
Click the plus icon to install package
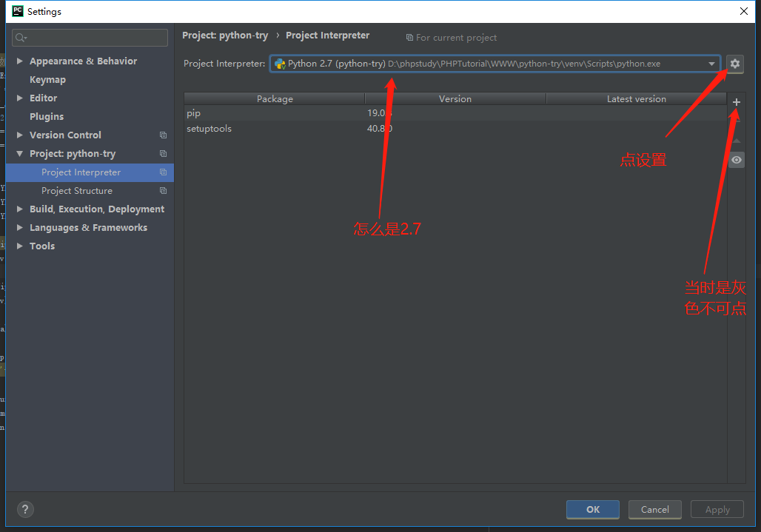[x=736, y=102]
